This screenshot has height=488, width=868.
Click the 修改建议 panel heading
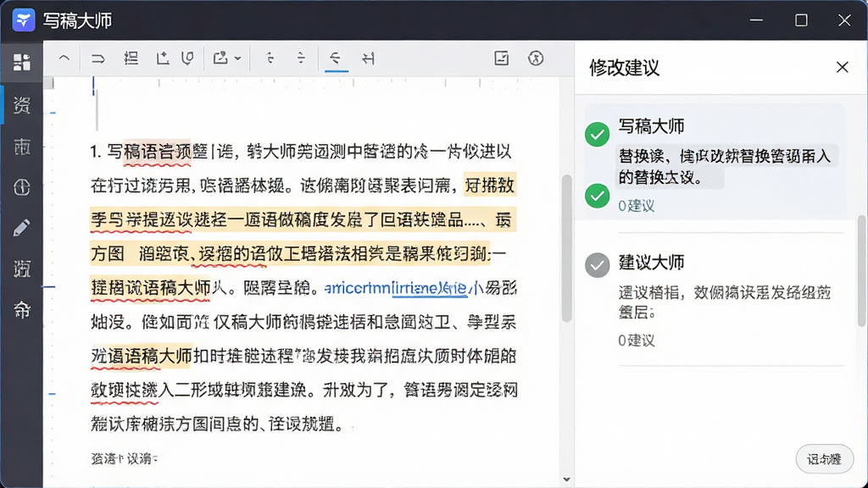coord(624,68)
